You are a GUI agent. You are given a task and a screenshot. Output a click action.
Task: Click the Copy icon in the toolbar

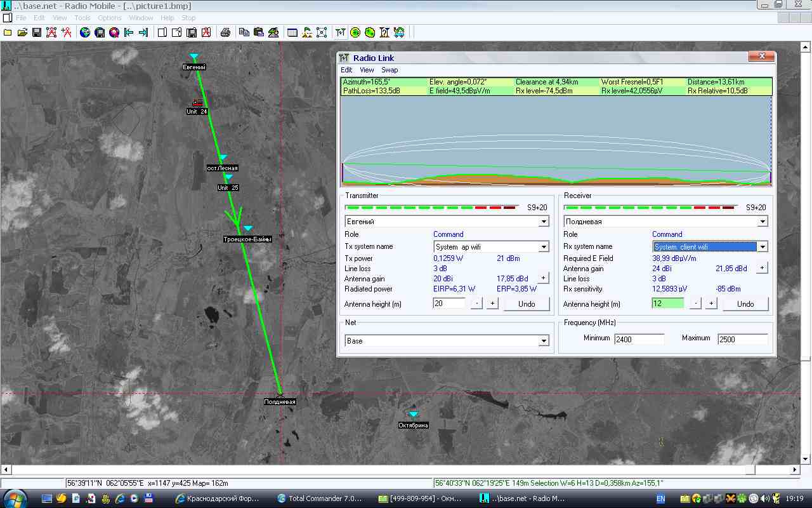(244, 32)
